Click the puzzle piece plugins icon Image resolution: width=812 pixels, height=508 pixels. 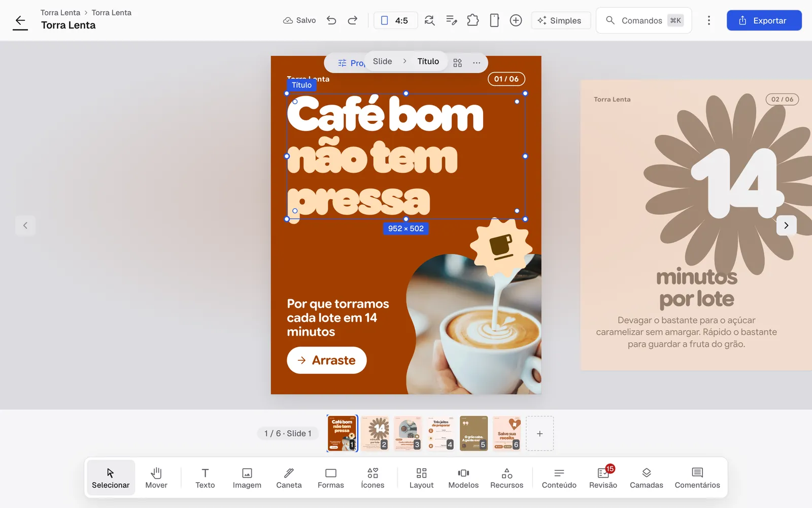(472, 20)
